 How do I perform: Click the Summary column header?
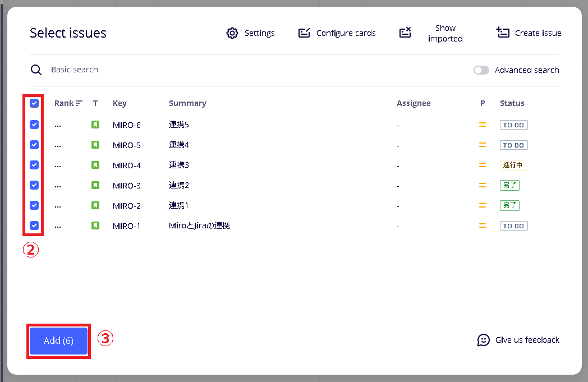coord(187,103)
